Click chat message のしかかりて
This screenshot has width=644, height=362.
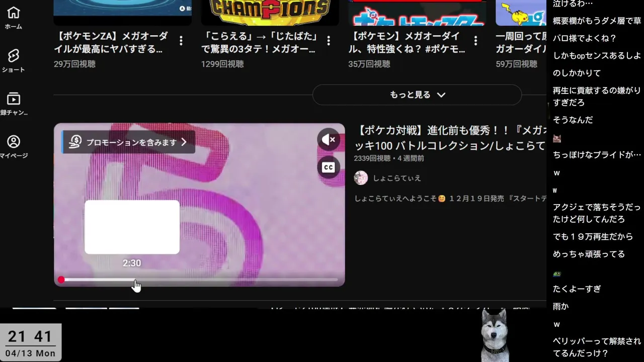[577, 73]
